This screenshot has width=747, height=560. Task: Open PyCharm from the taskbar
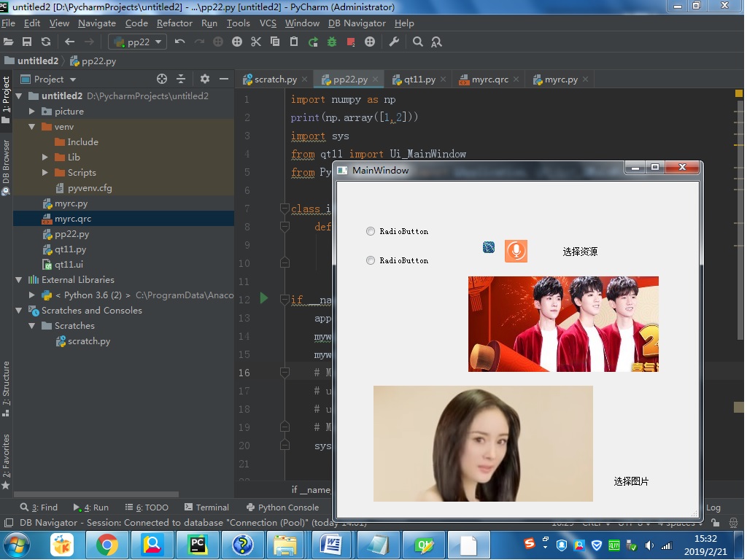coord(197,545)
